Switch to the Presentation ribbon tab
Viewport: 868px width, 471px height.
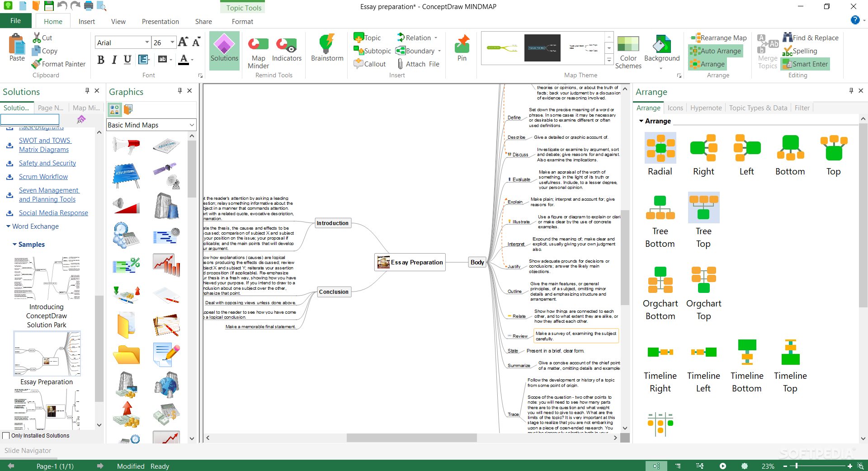coord(160,22)
